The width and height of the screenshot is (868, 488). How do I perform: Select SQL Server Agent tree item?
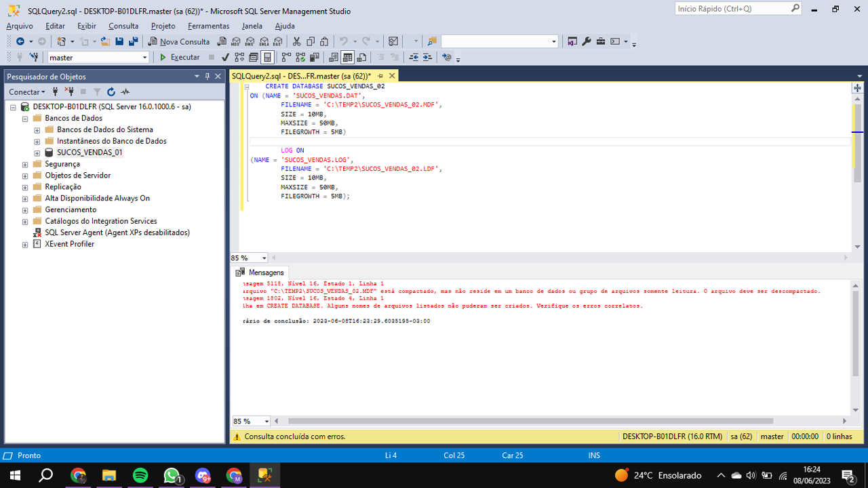click(117, 232)
